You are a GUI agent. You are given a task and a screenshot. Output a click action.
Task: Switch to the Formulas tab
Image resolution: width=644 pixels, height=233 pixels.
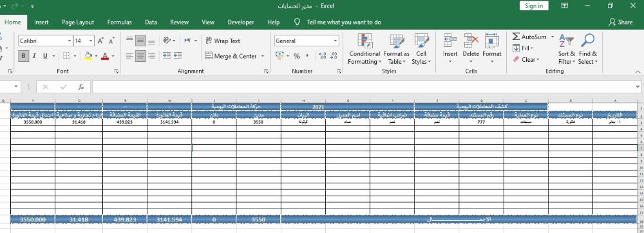[x=120, y=22]
